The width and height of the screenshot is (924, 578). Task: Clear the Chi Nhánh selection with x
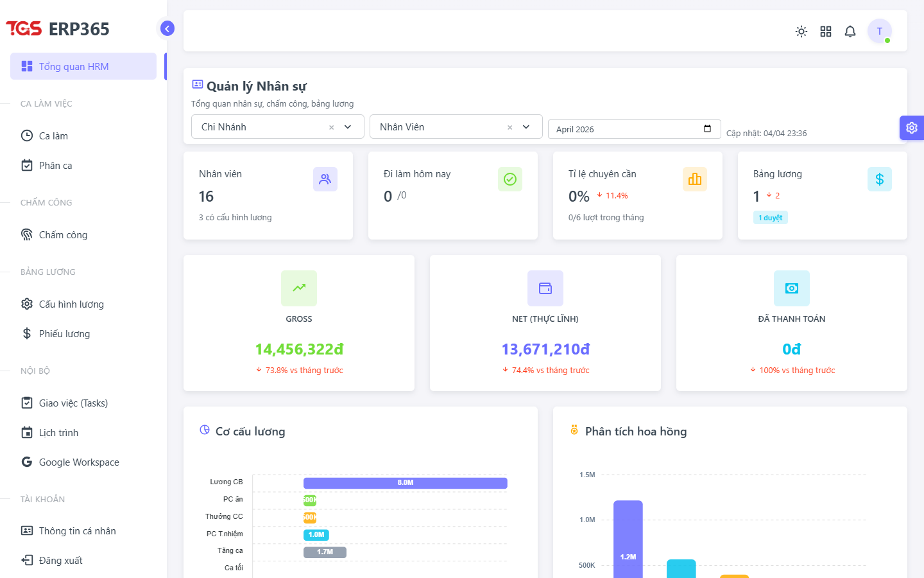click(332, 127)
